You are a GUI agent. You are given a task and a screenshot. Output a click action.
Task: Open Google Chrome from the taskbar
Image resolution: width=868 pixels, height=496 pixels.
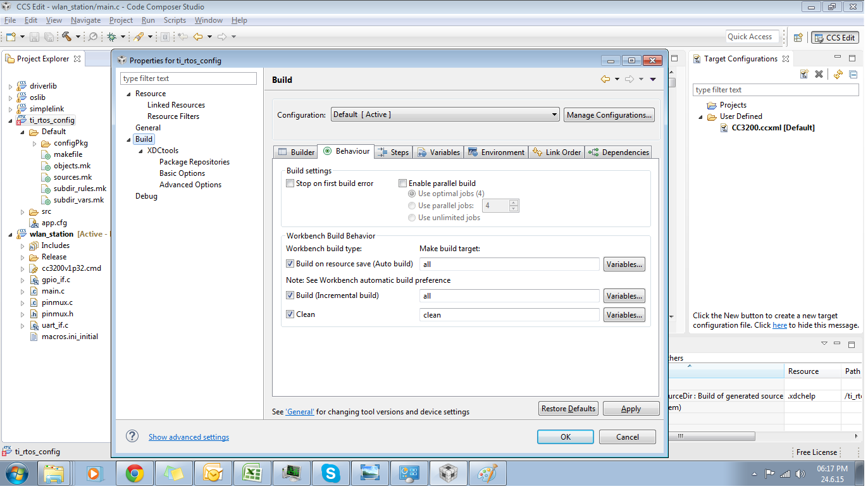(134, 473)
